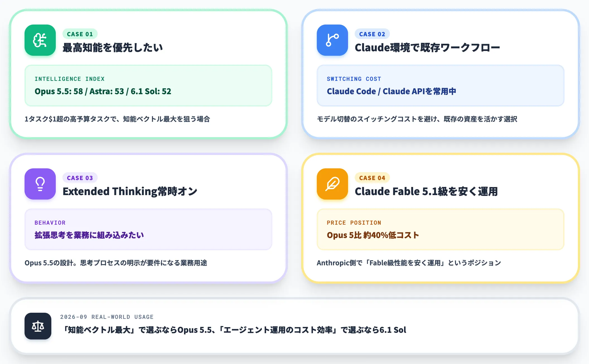This screenshot has height=364, width=589.
Task: Click the dark balance-scale icon in bottom banner
Action: [38, 326]
